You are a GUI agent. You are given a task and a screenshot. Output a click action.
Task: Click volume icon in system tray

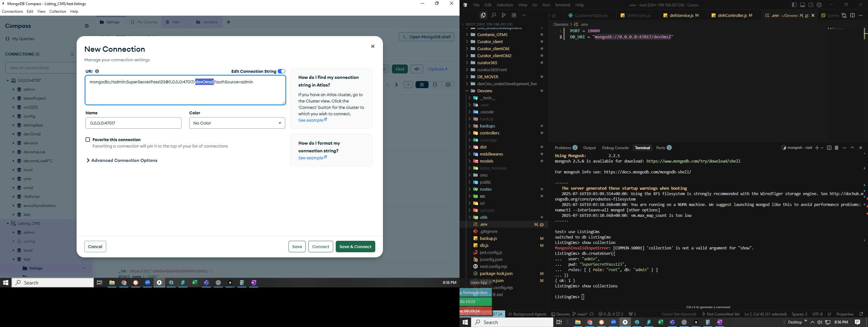click(x=819, y=322)
